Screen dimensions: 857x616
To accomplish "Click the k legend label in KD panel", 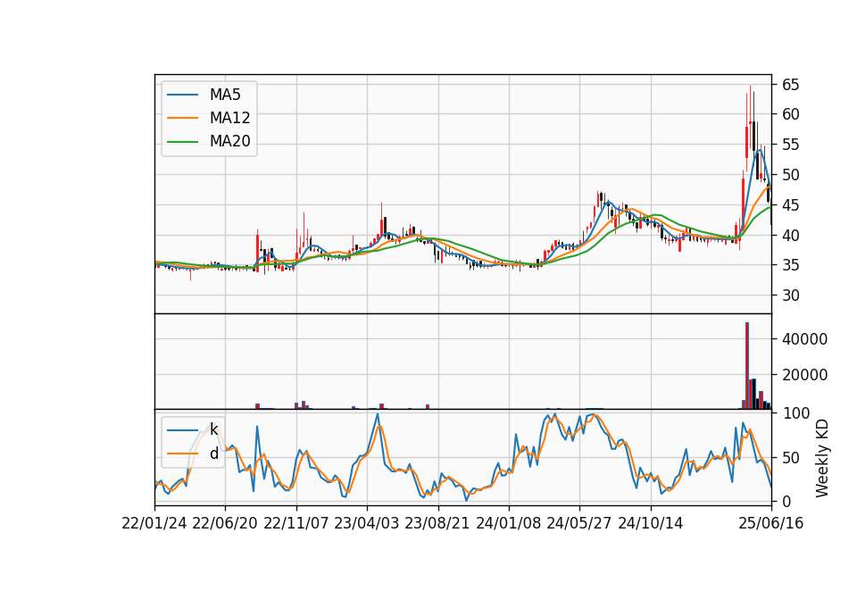I will click(213, 429).
